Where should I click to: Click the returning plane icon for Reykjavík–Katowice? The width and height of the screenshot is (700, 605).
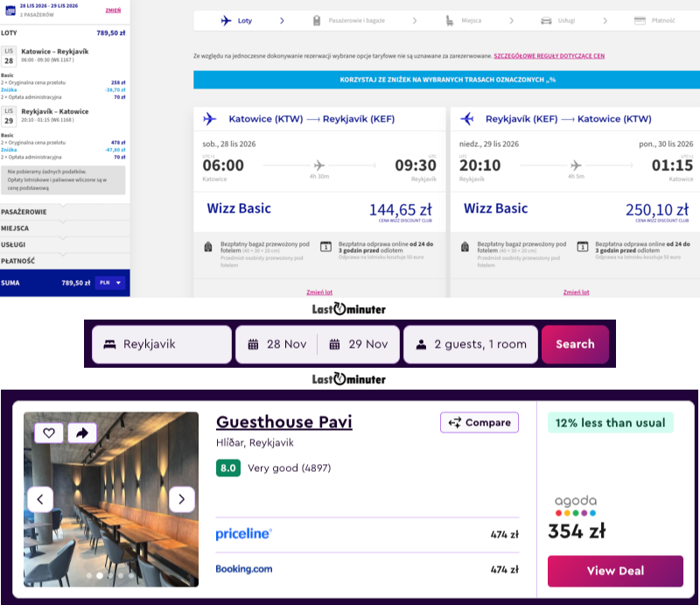pyautogui.click(x=466, y=119)
